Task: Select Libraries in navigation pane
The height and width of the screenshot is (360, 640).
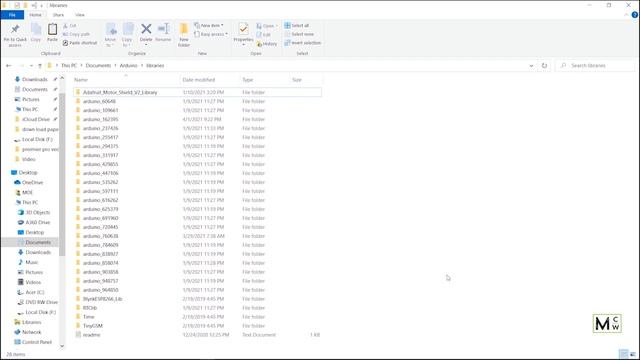Action: pyautogui.click(x=31, y=322)
